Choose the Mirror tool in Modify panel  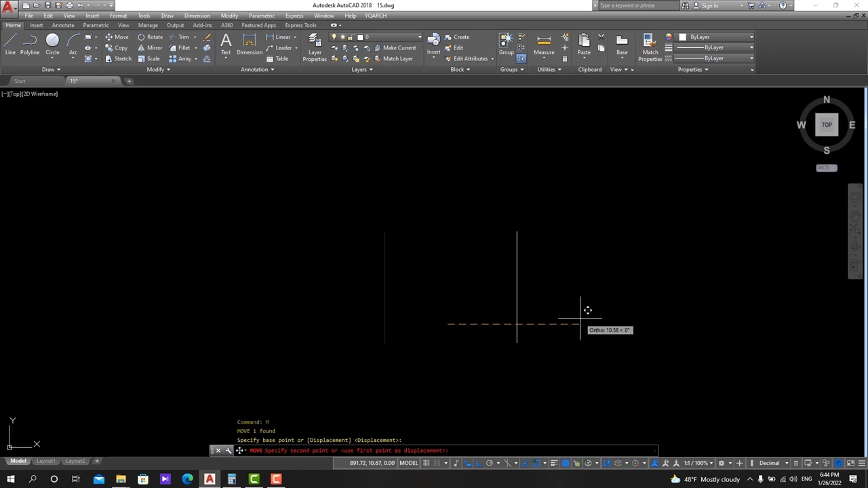tap(150, 48)
